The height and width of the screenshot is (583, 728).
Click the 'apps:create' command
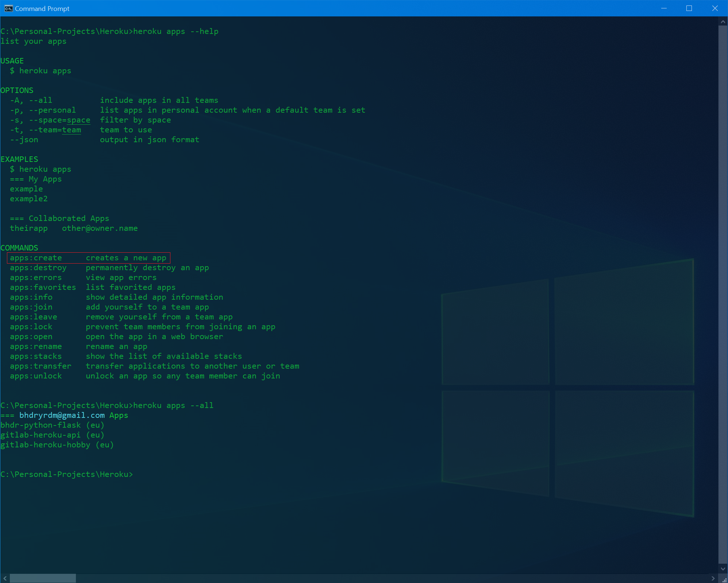(x=36, y=258)
